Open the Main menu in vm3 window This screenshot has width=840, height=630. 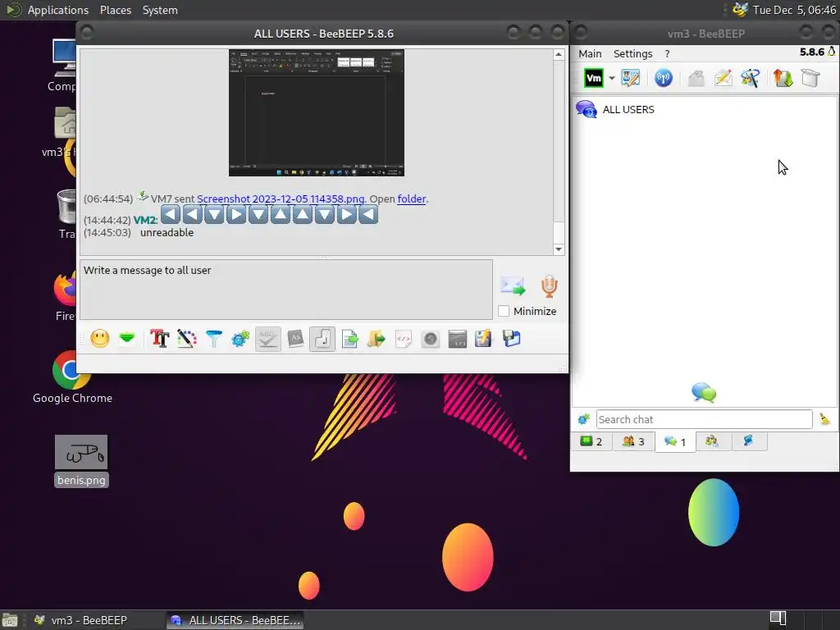[x=590, y=53]
